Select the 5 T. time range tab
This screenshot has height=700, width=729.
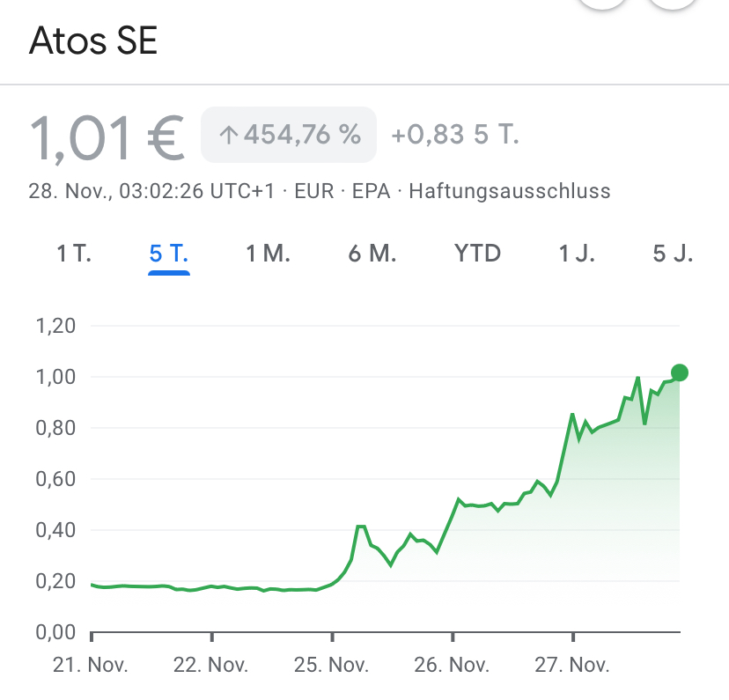pos(169,254)
